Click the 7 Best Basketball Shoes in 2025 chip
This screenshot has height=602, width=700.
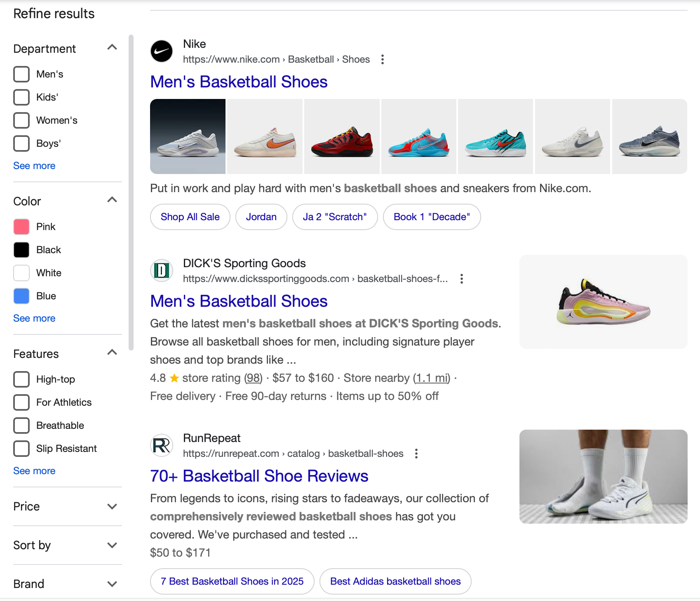click(x=232, y=581)
